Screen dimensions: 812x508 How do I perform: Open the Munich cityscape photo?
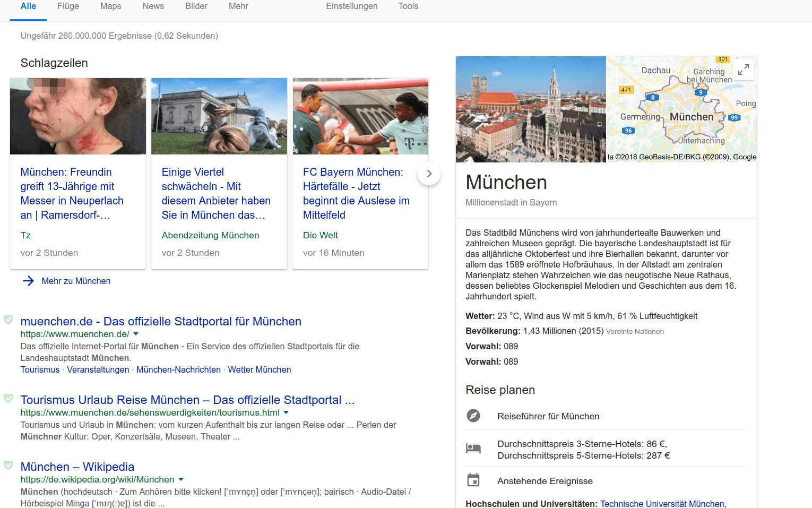coord(531,109)
